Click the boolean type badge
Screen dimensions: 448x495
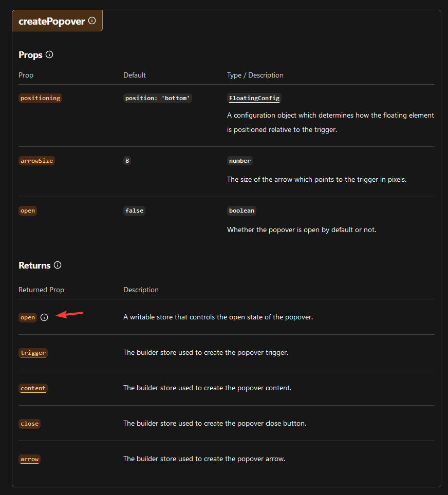click(241, 211)
